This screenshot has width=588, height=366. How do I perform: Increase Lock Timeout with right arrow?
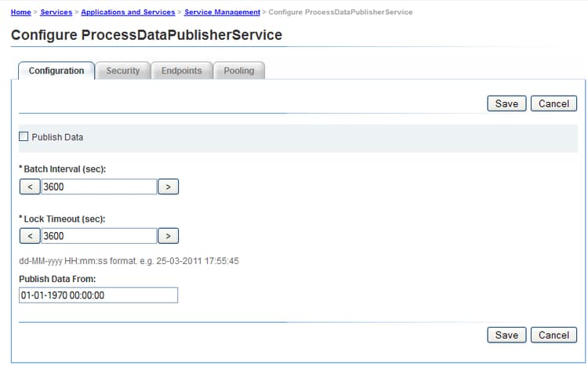point(168,236)
